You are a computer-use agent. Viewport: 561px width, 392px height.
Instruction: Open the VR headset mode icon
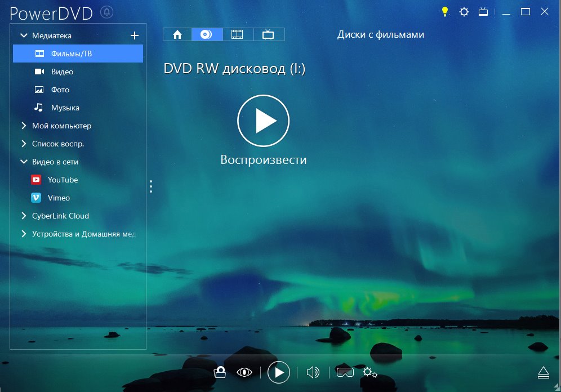(345, 372)
